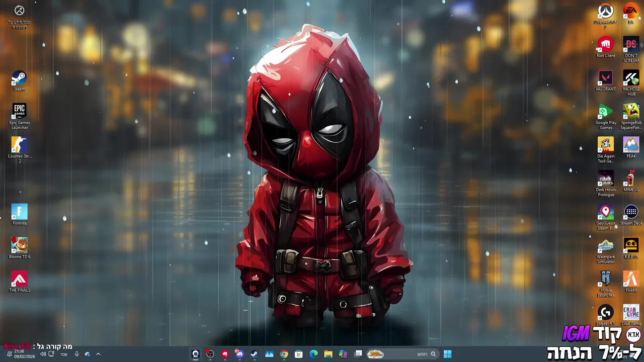Select the DON'T SCREAM desktop icon
The height and width of the screenshot is (362, 644).
(x=631, y=50)
